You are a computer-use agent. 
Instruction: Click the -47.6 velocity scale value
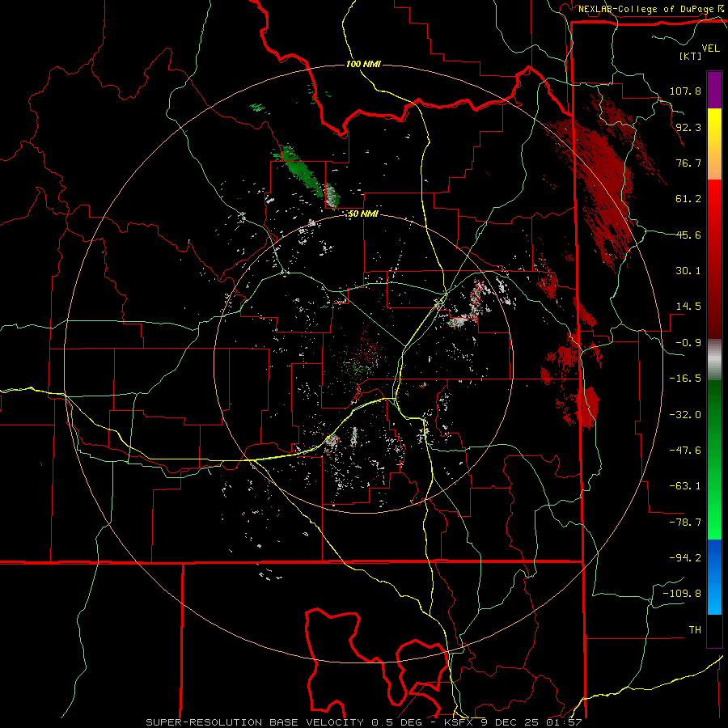tap(685, 451)
